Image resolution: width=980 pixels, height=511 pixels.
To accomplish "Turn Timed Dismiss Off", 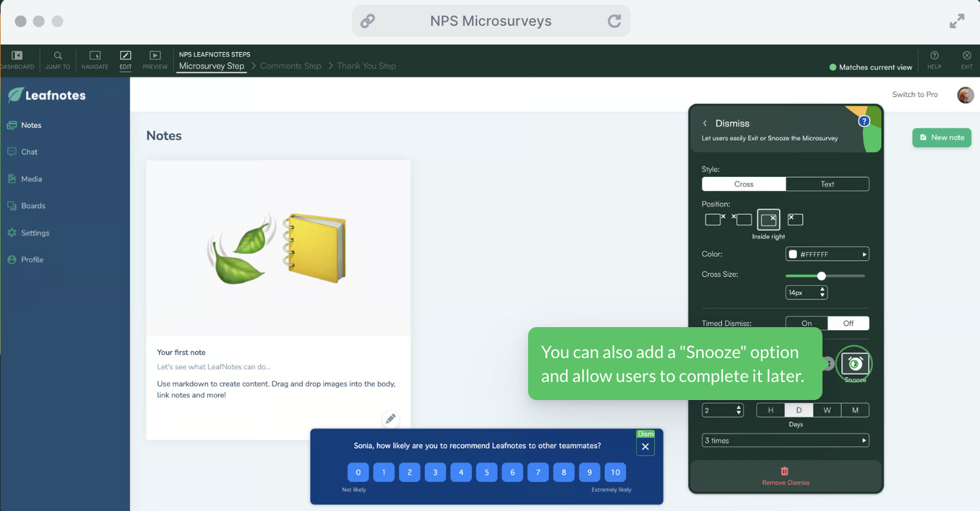I will tap(848, 323).
